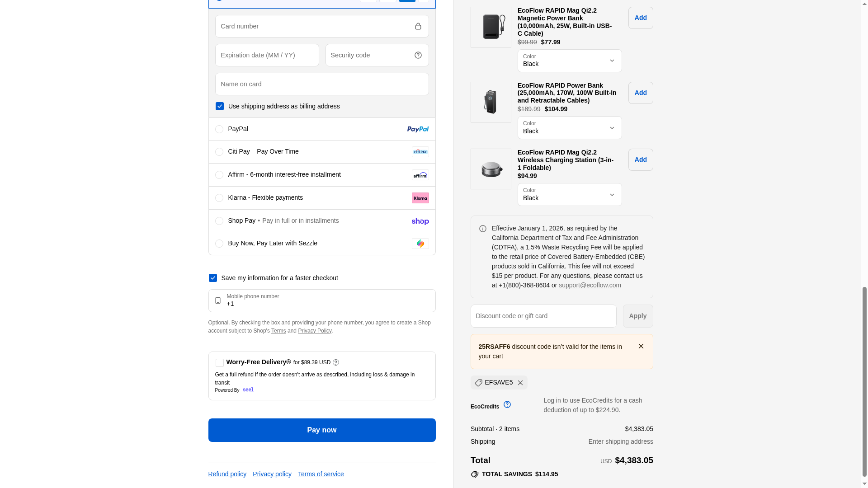Select the Shop Pay radio option
The height and width of the screenshot is (488, 868).
(219, 221)
